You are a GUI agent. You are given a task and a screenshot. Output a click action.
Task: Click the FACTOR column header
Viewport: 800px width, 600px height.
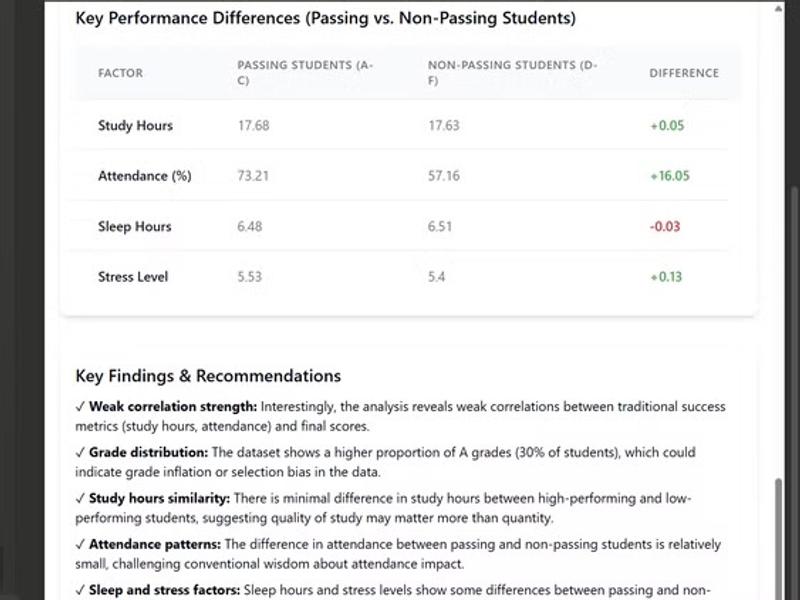point(120,73)
